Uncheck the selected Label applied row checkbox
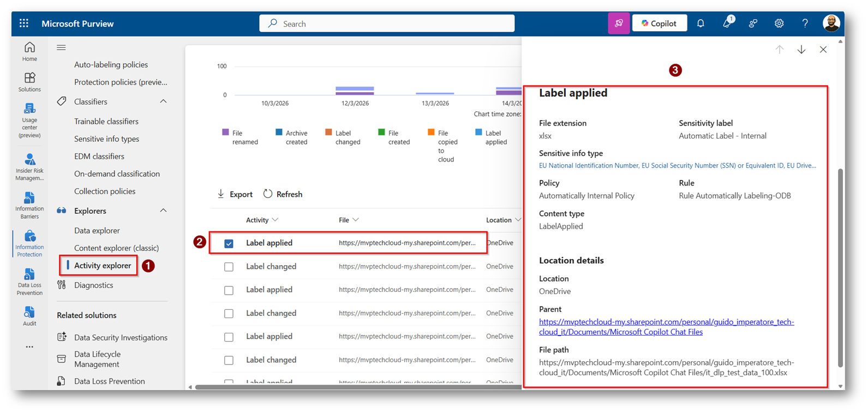The height and width of the screenshot is (413, 868). point(229,243)
